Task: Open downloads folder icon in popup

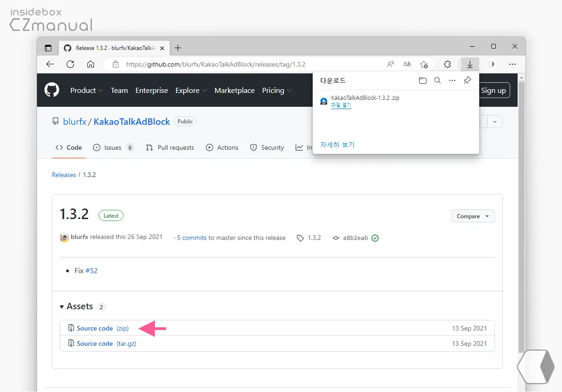Action: [x=422, y=80]
